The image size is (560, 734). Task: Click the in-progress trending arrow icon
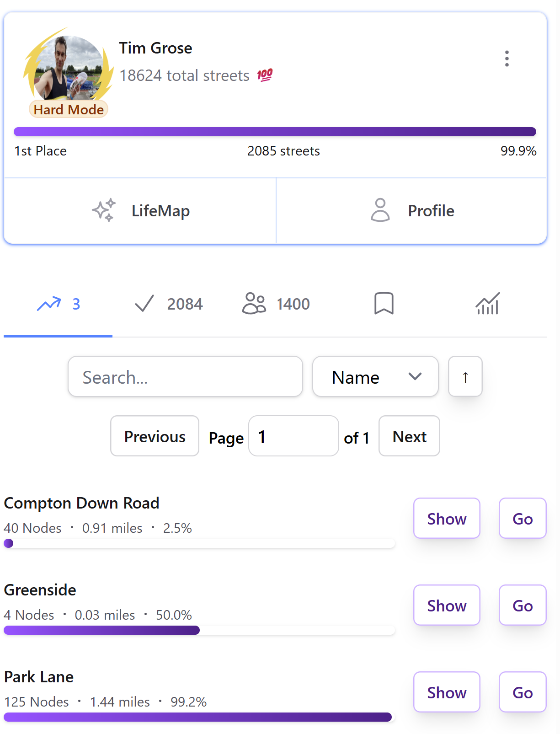tap(49, 303)
